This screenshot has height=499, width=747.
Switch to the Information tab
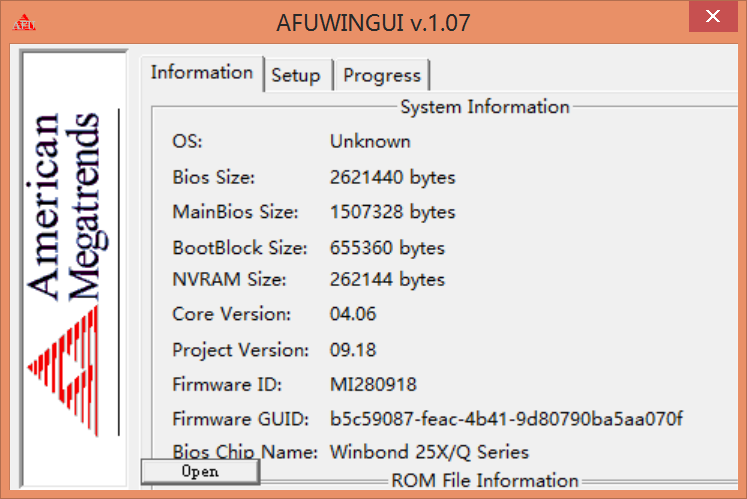coord(201,73)
